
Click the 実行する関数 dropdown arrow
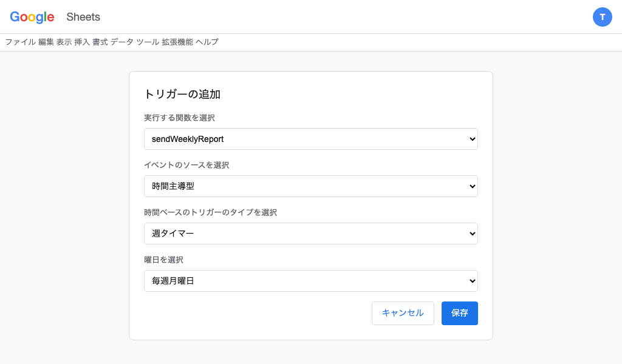click(471, 139)
